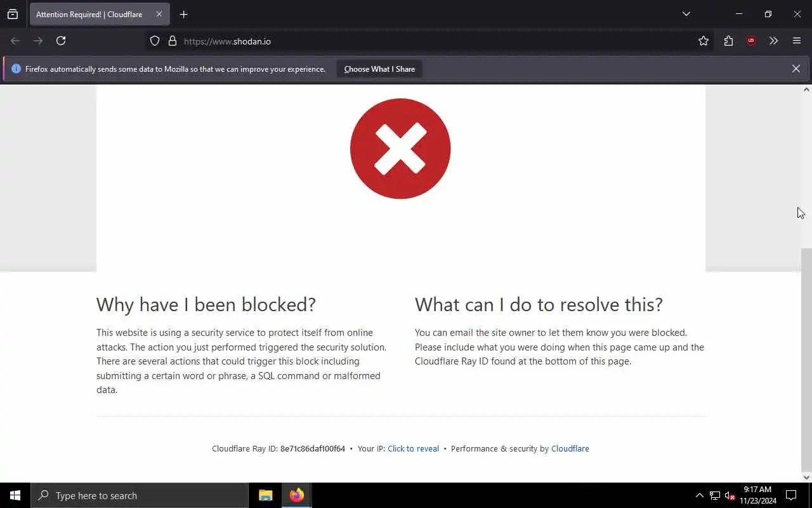
Task: Minimize the Firefox window
Action: pyautogui.click(x=739, y=14)
